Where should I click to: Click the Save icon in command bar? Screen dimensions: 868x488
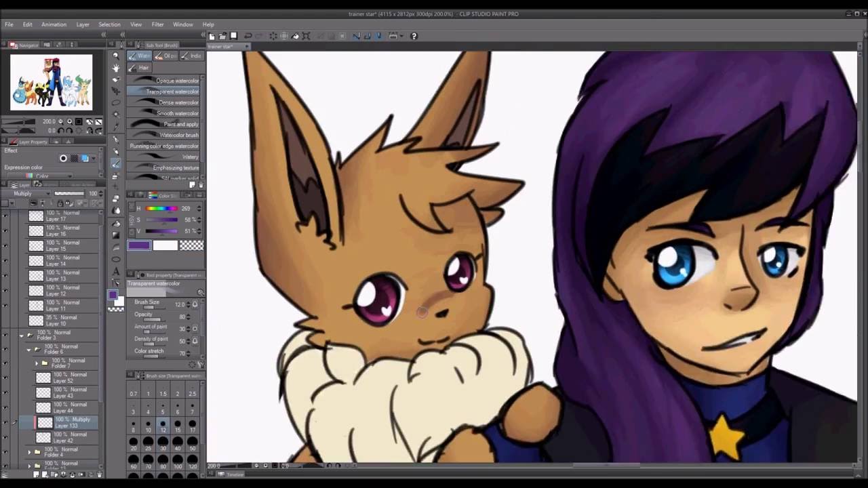234,36
